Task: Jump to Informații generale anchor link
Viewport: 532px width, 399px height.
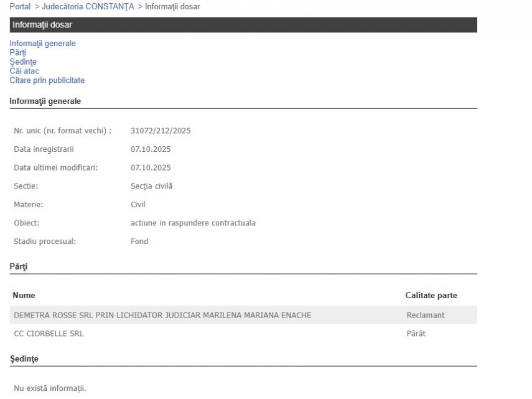Action: click(42, 44)
